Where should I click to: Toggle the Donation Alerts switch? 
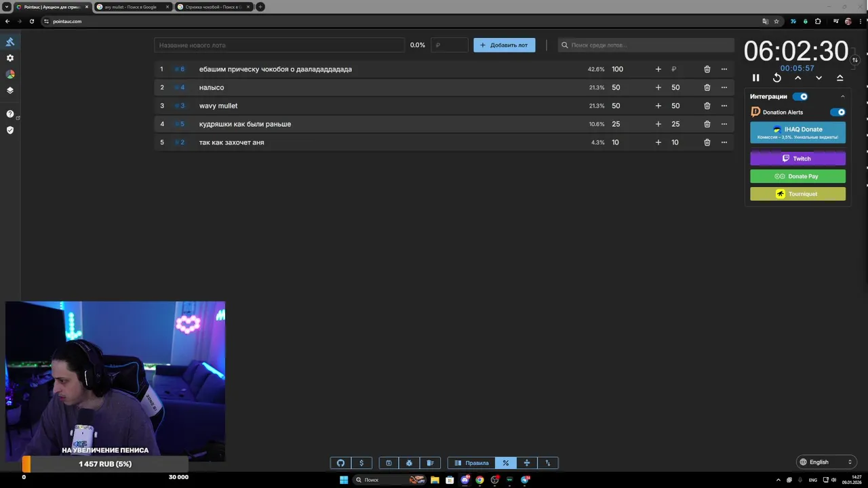[x=838, y=113]
